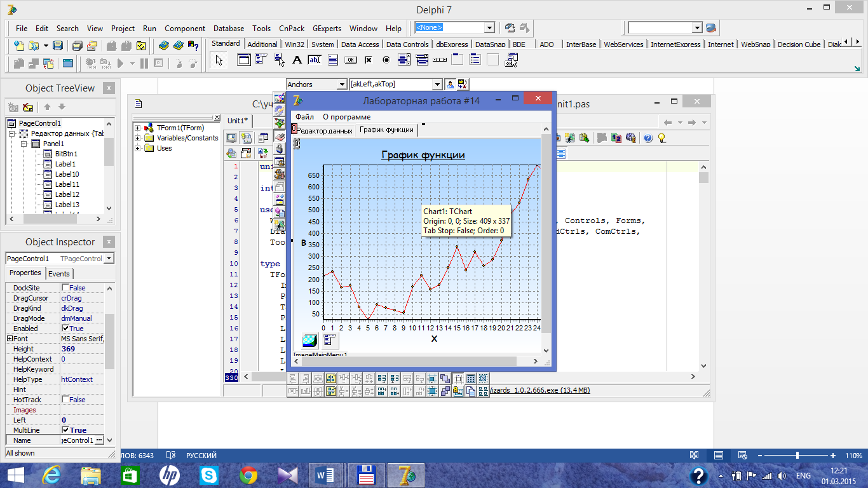Select the CheckBox component icon in the palette

click(368, 60)
